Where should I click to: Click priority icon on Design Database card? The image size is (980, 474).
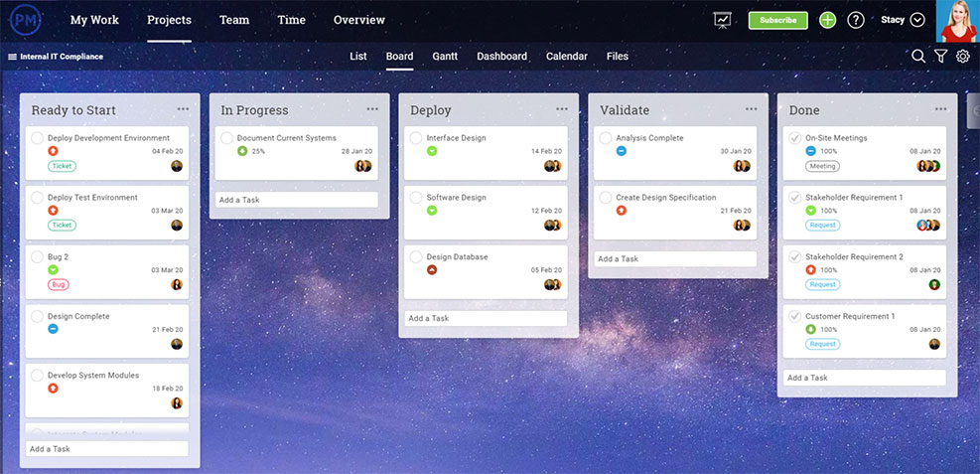coord(432,269)
